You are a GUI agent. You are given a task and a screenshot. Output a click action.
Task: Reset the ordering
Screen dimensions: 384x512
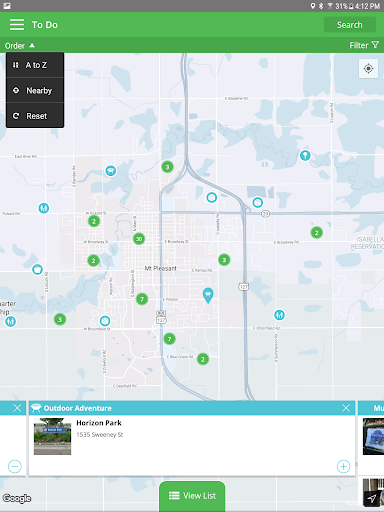point(35,116)
